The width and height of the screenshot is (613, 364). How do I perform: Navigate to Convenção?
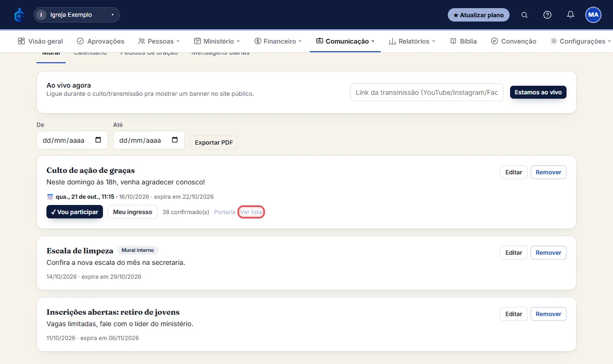(513, 41)
